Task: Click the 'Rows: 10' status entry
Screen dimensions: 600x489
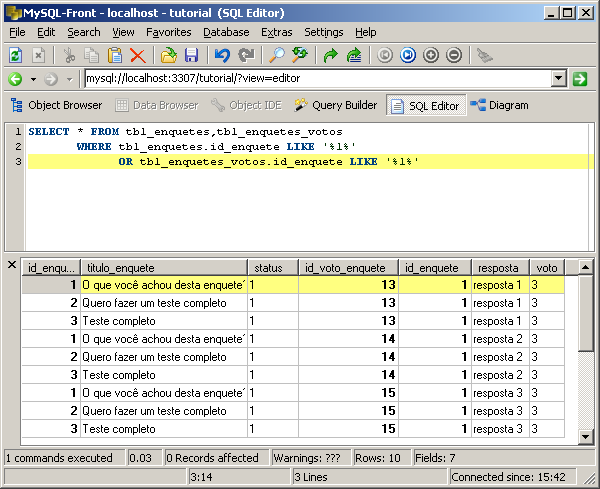Action: point(382,458)
